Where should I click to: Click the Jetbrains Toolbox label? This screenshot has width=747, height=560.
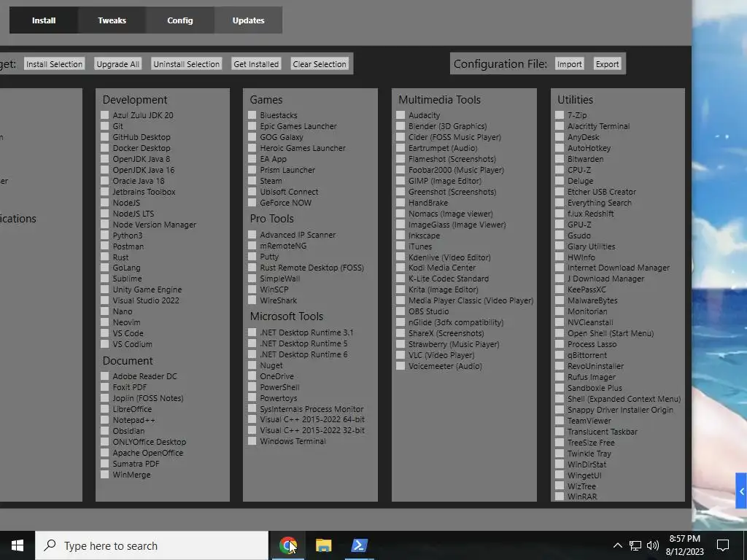pos(144,192)
